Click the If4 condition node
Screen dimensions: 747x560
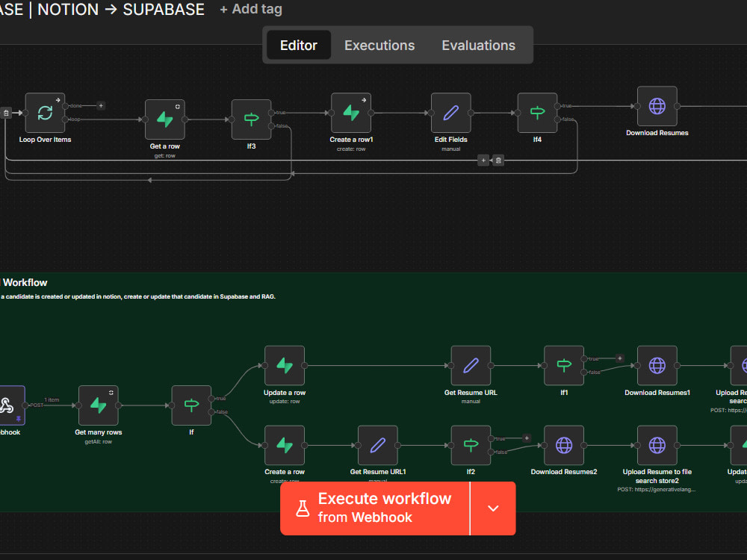(x=537, y=113)
